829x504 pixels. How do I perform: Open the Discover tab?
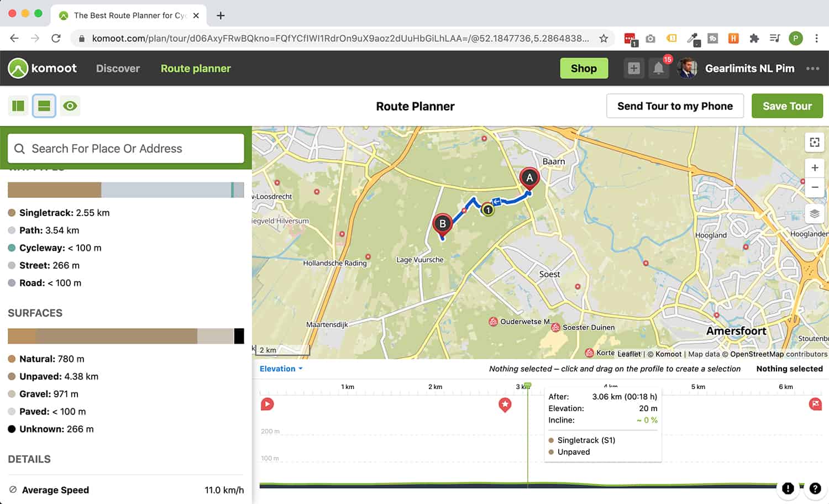[118, 69]
